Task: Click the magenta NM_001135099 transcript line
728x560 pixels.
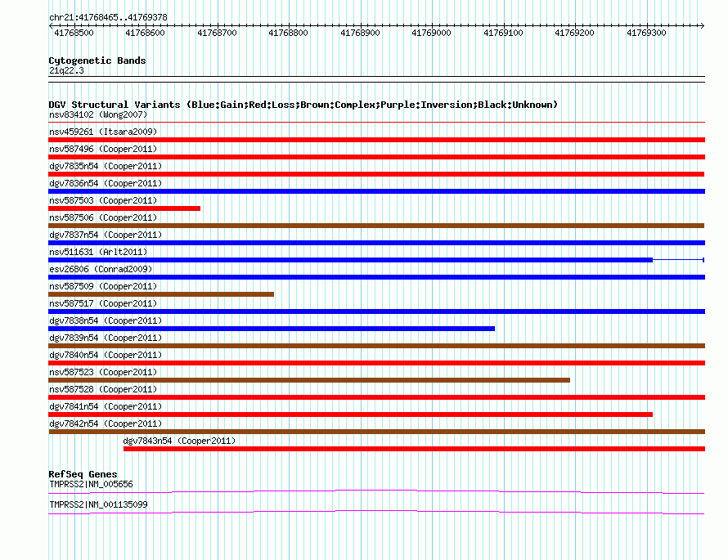Action: tap(376, 513)
